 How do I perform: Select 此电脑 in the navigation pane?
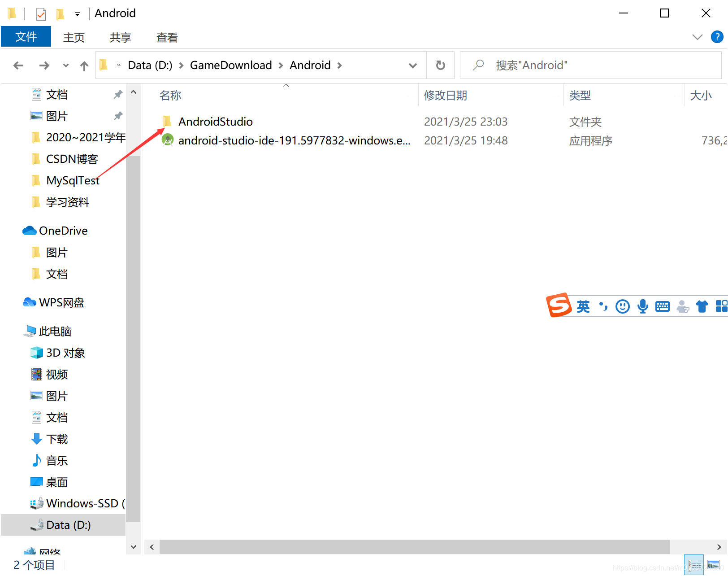[x=55, y=331]
